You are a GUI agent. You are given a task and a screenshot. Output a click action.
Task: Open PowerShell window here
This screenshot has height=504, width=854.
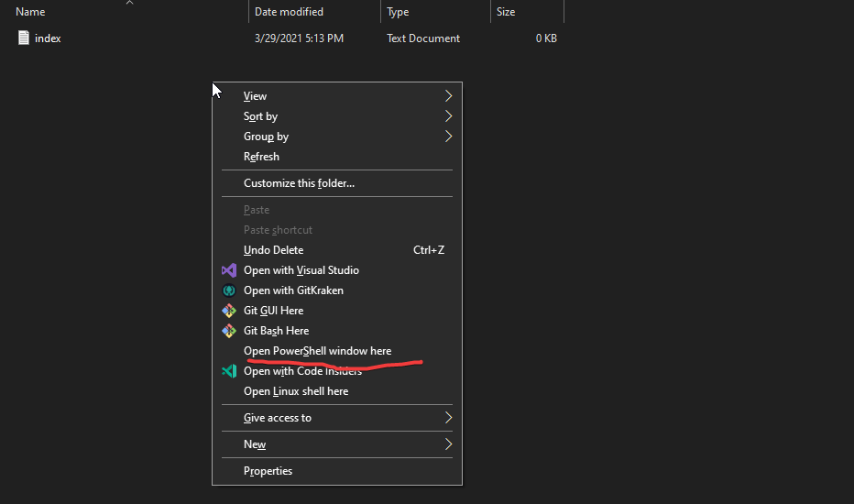click(x=317, y=351)
